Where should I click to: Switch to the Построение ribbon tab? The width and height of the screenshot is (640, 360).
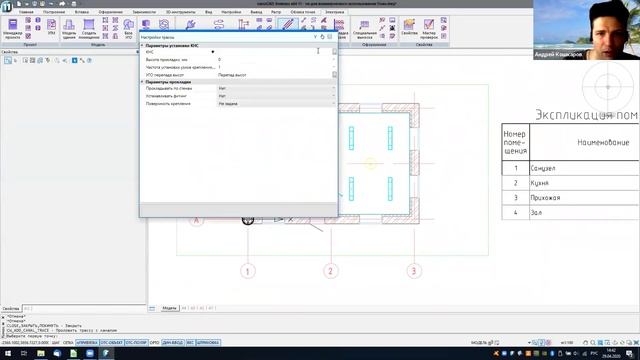pos(54,12)
